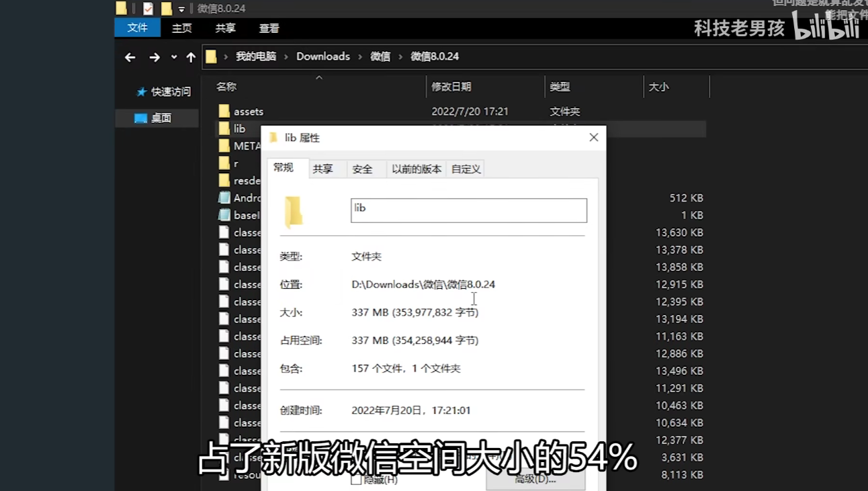Open the address bar history dropdown chevron
This screenshot has width=868, height=491.
point(174,57)
